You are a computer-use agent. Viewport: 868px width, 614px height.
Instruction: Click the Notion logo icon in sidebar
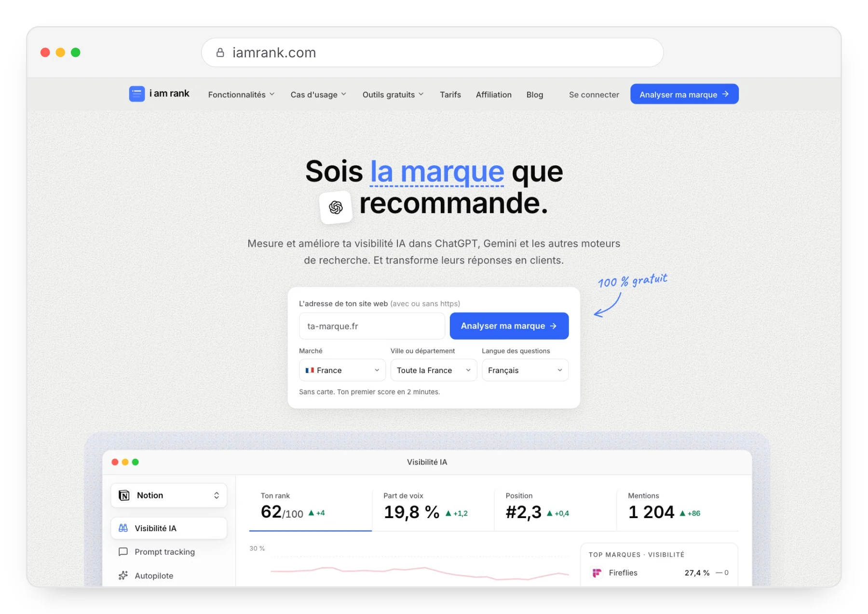click(x=124, y=495)
